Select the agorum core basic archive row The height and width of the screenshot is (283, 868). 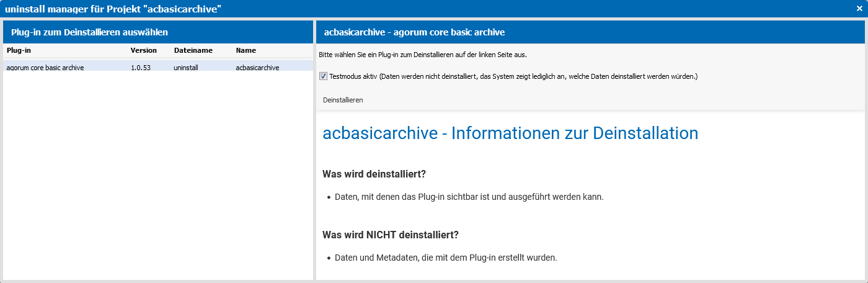point(157,67)
